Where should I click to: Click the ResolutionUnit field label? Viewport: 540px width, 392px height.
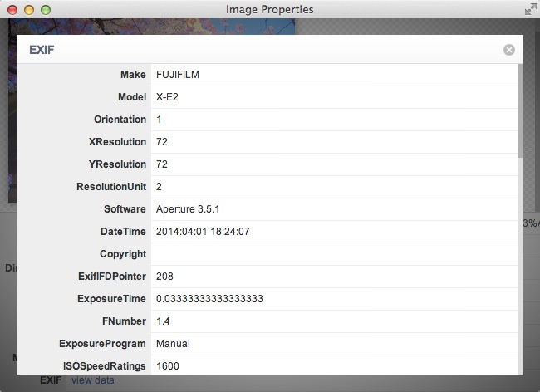[x=111, y=187]
